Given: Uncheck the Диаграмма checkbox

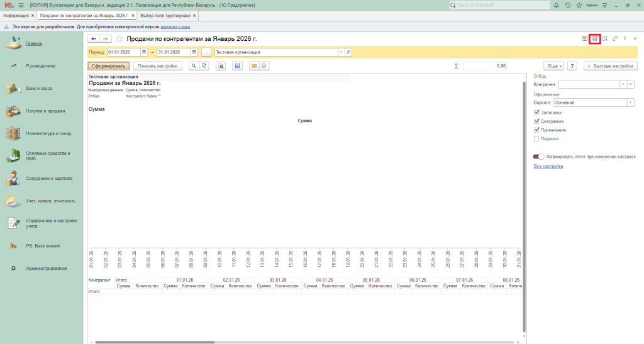Looking at the screenshot, I should point(536,121).
